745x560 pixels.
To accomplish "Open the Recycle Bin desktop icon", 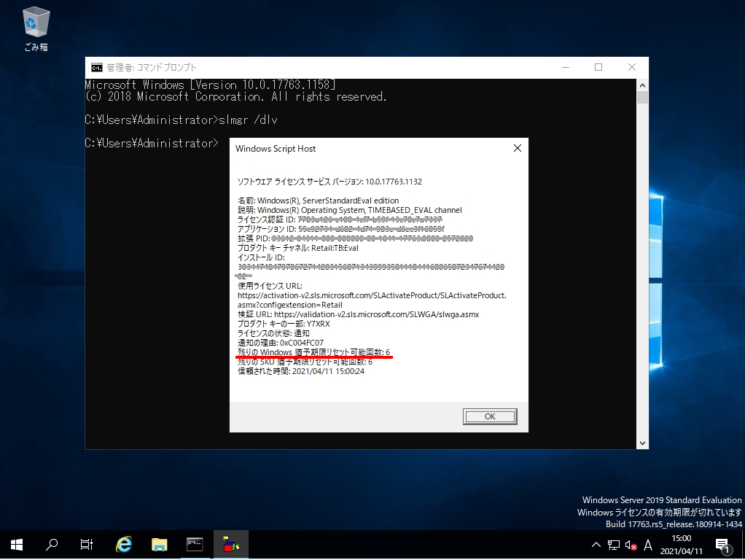I will pyautogui.click(x=36, y=29).
